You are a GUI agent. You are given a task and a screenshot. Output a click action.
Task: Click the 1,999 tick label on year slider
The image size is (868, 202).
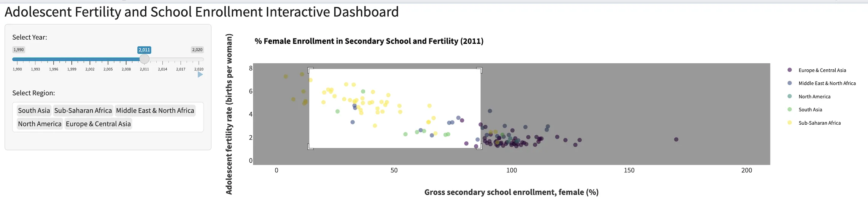tap(72, 69)
